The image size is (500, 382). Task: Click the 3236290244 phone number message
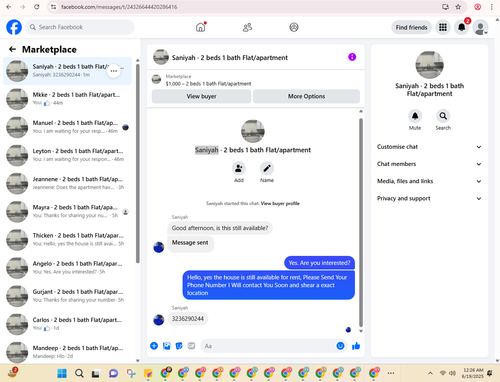click(x=188, y=319)
